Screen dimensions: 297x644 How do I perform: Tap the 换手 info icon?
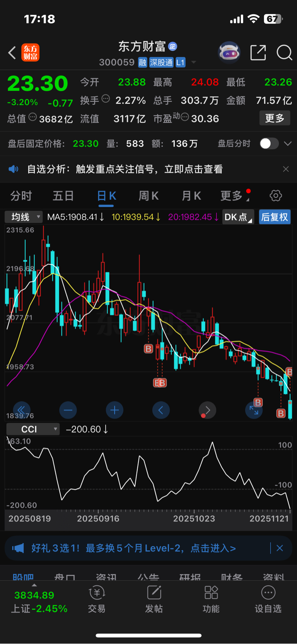coord(106,98)
